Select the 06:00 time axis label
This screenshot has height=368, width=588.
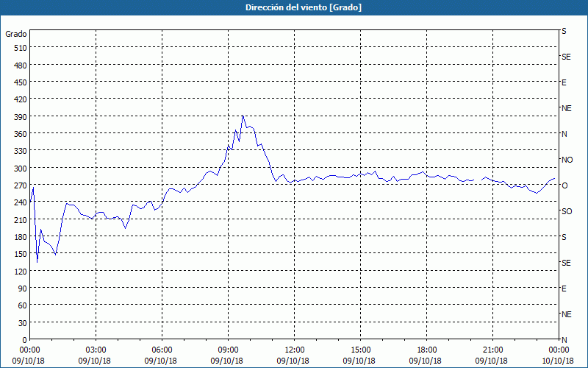click(x=162, y=350)
